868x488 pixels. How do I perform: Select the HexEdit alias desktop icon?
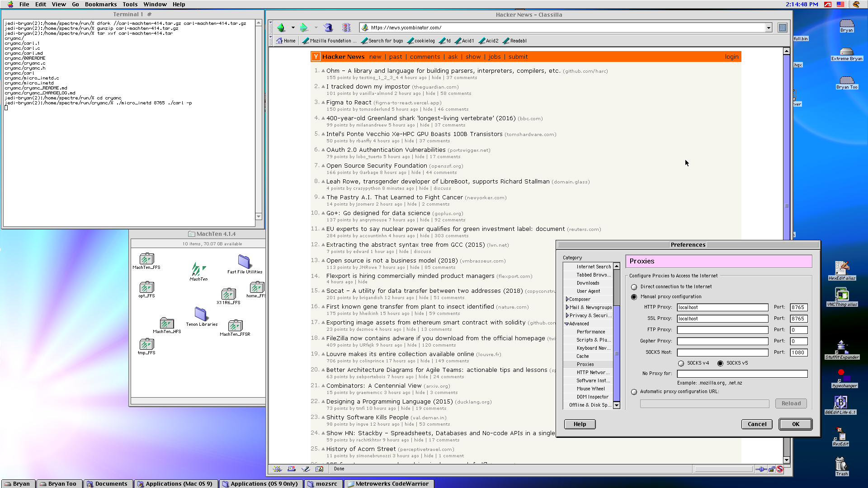[841, 268]
